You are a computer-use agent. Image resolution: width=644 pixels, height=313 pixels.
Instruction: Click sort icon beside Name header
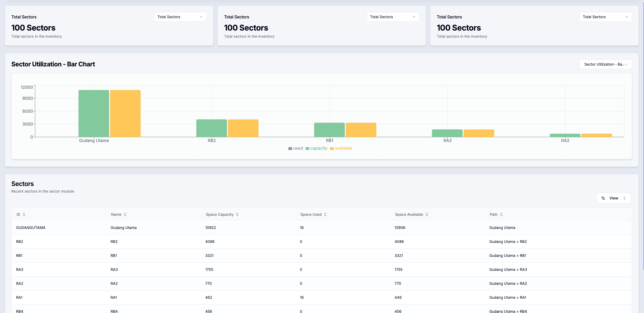[x=125, y=214]
